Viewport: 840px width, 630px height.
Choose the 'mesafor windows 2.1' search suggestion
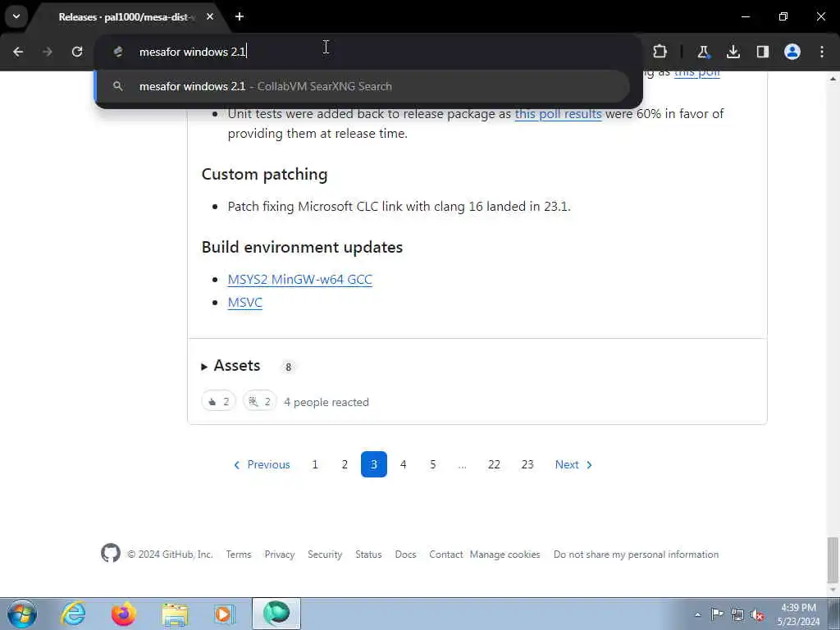point(362,86)
